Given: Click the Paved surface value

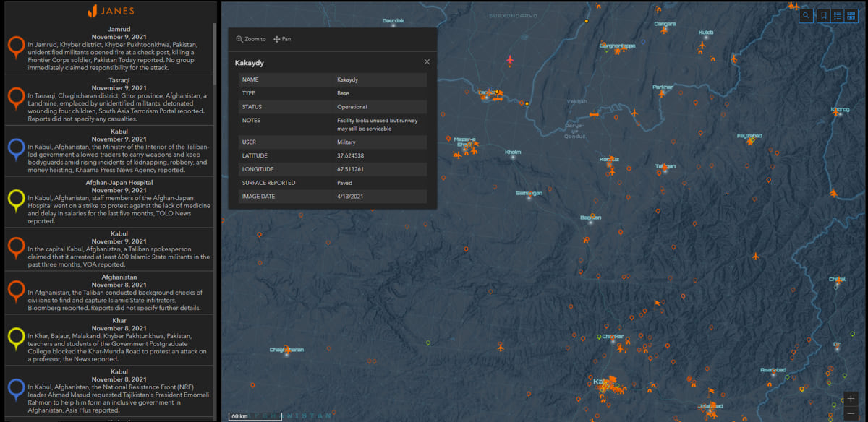Looking at the screenshot, I should pos(344,183).
